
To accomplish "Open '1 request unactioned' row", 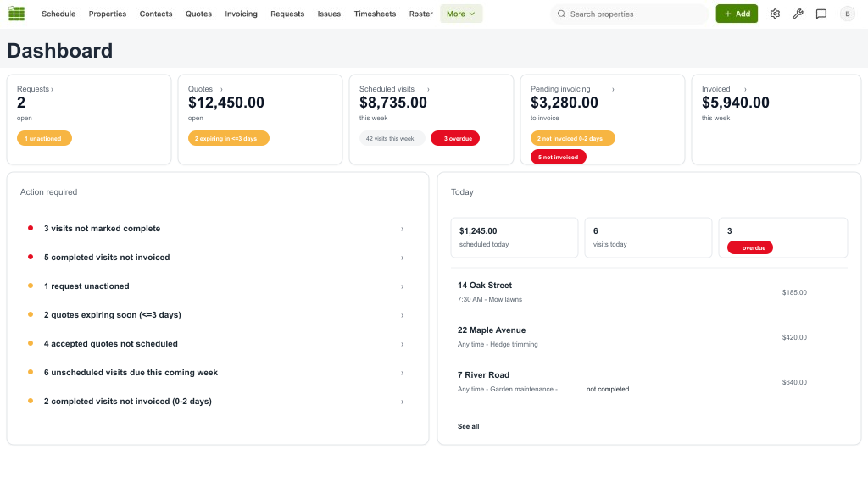I will pos(218,286).
